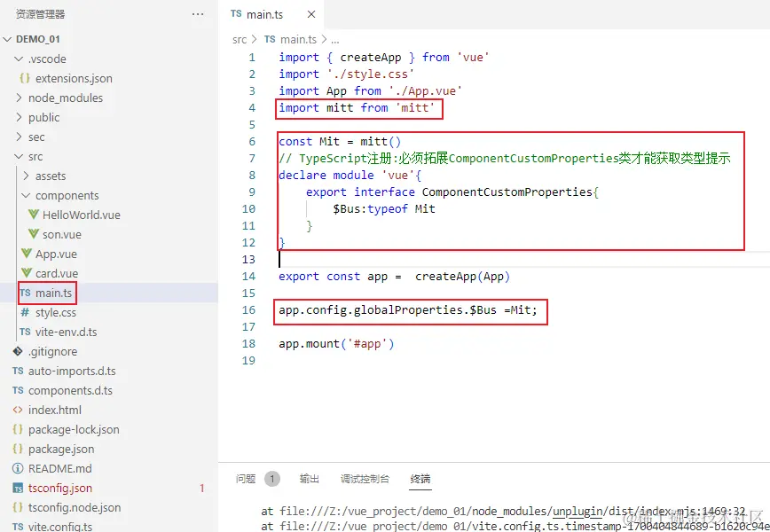770x532 pixels.
Task: Click the app.mount('#app') code line
Action: (x=336, y=343)
